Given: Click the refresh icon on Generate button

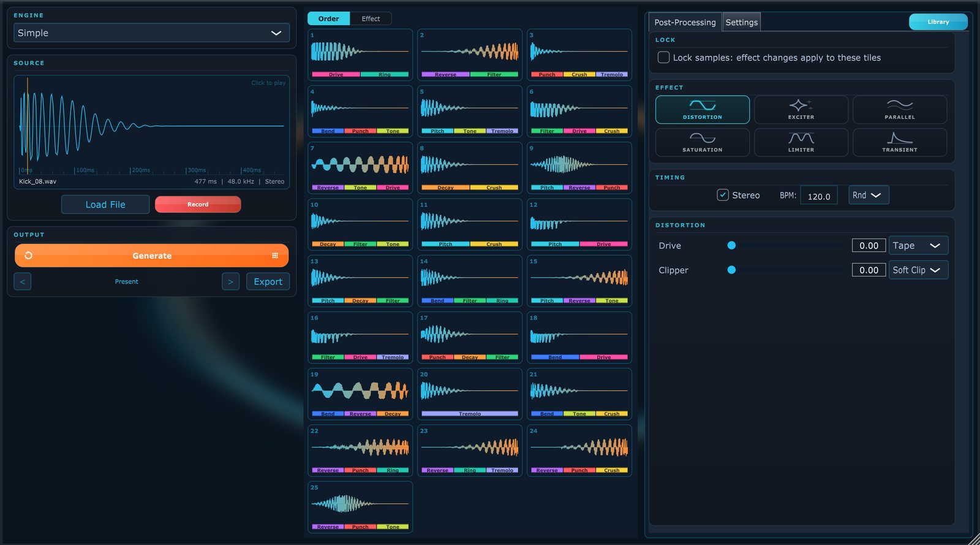Looking at the screenshot, I should 28,256.
